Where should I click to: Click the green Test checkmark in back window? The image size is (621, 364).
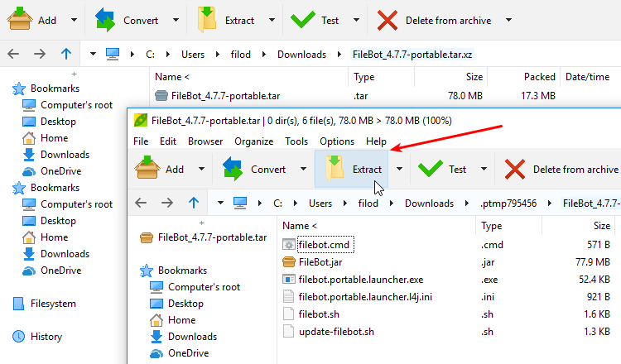(302, 20)
